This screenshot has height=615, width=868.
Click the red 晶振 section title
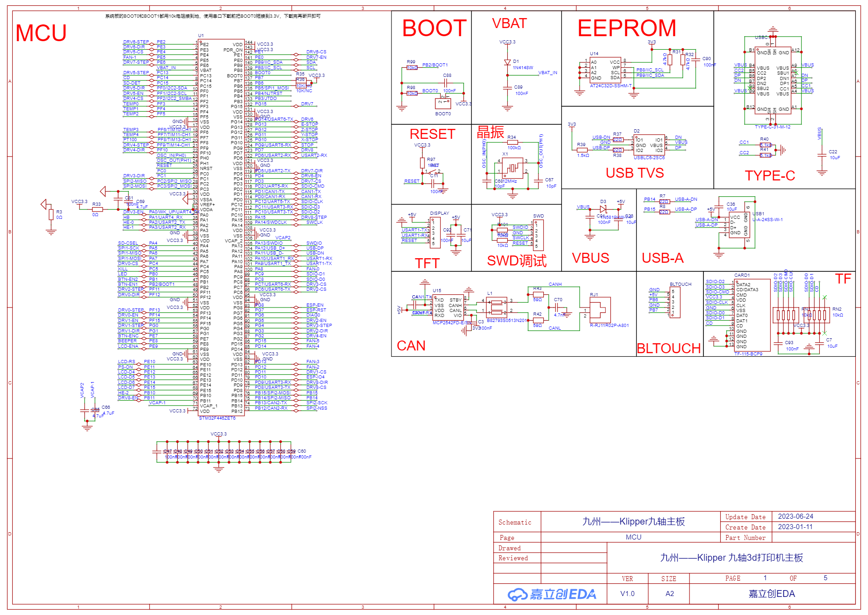tap(491, 132)
